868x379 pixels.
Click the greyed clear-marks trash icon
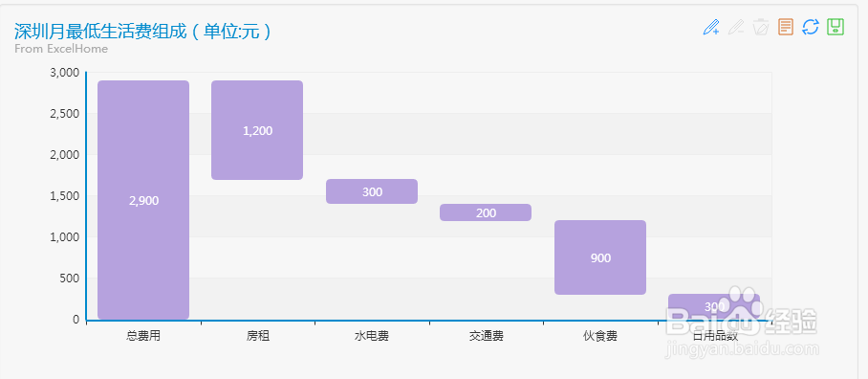click(x=761, y=27)
